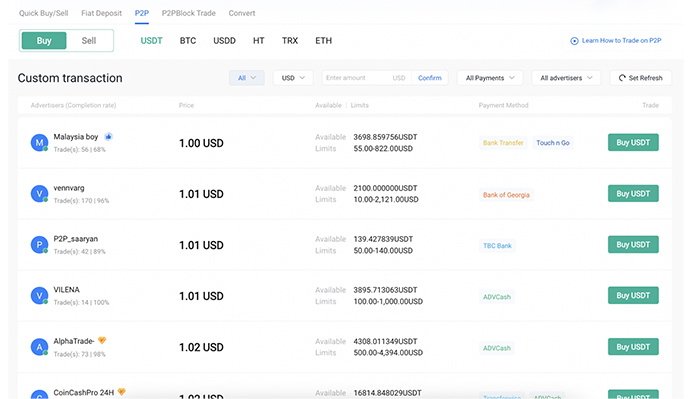692x399 pixels.
Task: Select the HT coin tab
Action: (259, 41)
